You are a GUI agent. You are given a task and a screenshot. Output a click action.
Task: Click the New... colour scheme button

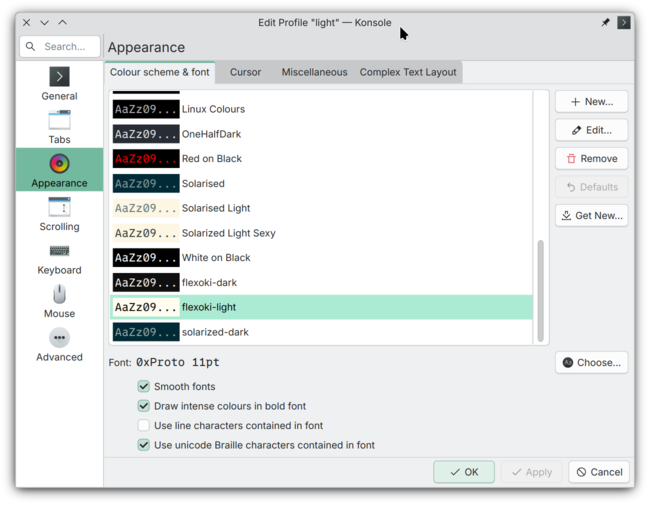(x=592, y=102)
